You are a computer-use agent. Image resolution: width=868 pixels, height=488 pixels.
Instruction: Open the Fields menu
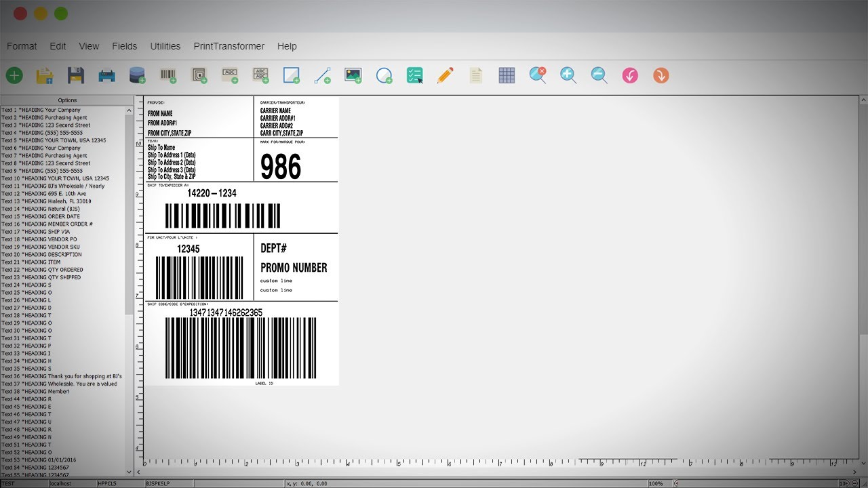[x=125, y=46]
